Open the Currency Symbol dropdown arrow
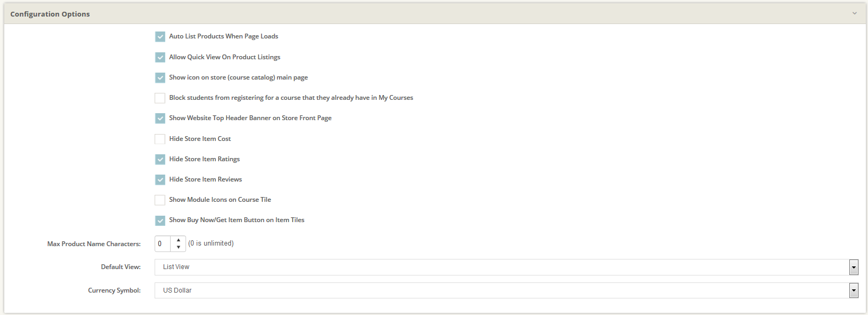868x315 pixels. [854, 290]
